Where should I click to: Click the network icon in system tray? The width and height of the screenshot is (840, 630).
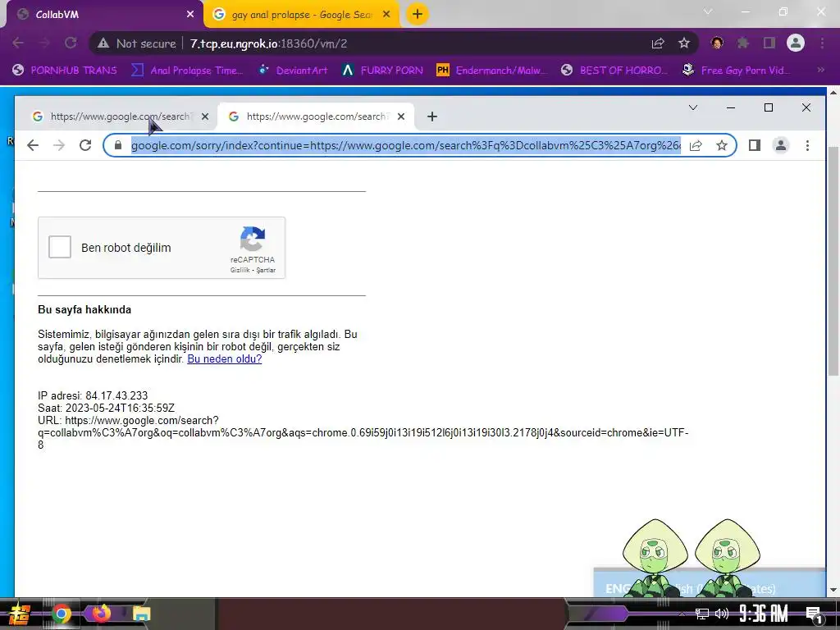[x=702, y=614]
